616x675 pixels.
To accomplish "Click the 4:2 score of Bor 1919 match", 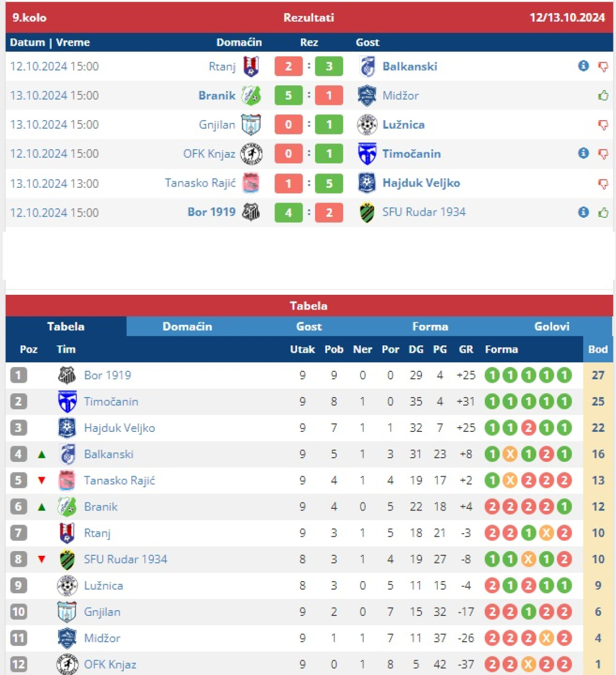I will tap(309, 213).
